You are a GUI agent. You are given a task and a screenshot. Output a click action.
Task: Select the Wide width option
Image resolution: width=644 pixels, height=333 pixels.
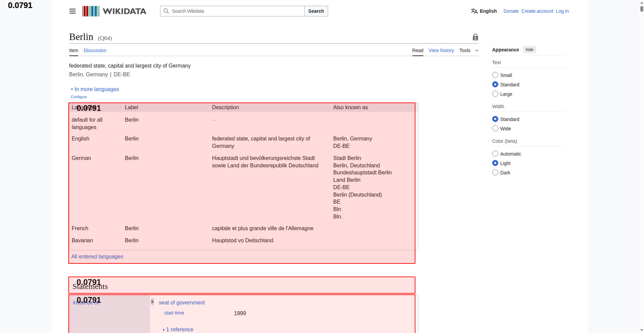click(x=495, y=128)
